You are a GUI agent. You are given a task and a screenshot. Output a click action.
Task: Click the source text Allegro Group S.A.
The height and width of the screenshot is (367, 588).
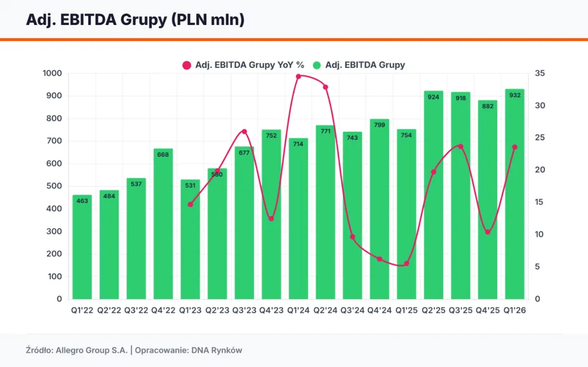[x=92, y=350]
